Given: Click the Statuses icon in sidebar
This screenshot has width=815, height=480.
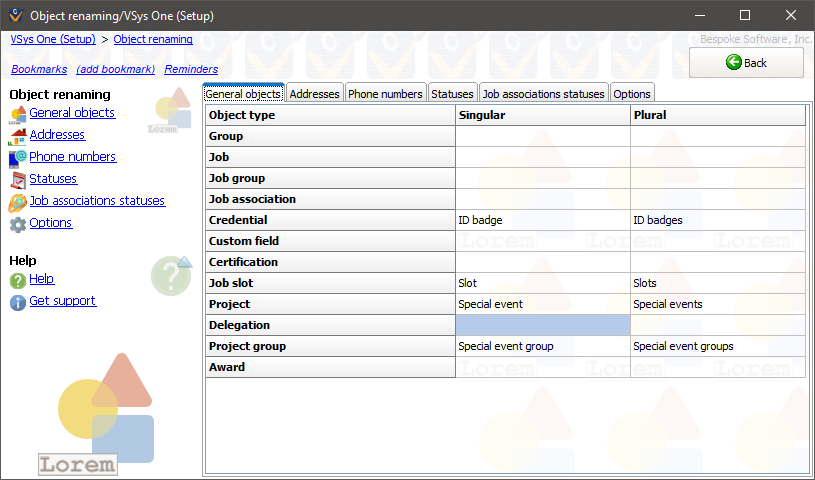Looking at the screenshot, I should point(17,180).
